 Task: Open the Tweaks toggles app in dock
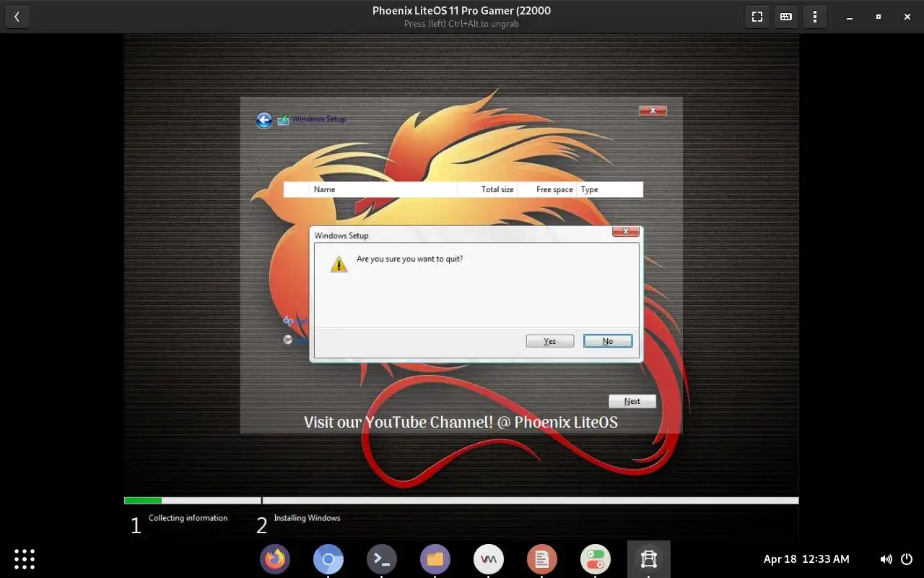pos(596,559)
